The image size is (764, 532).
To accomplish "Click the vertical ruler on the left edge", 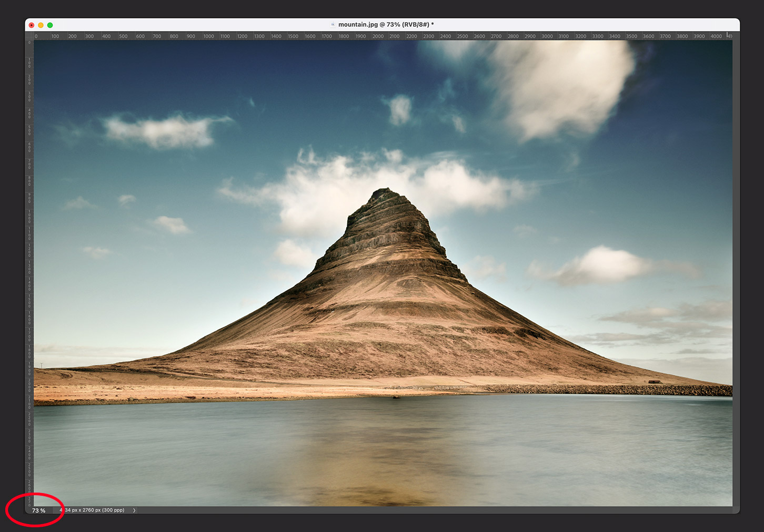I will point(29,263).
